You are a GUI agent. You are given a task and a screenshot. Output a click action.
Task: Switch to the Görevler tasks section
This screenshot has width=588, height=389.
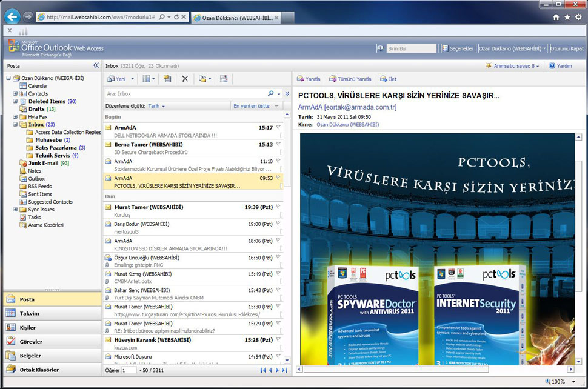coord(53,341)
